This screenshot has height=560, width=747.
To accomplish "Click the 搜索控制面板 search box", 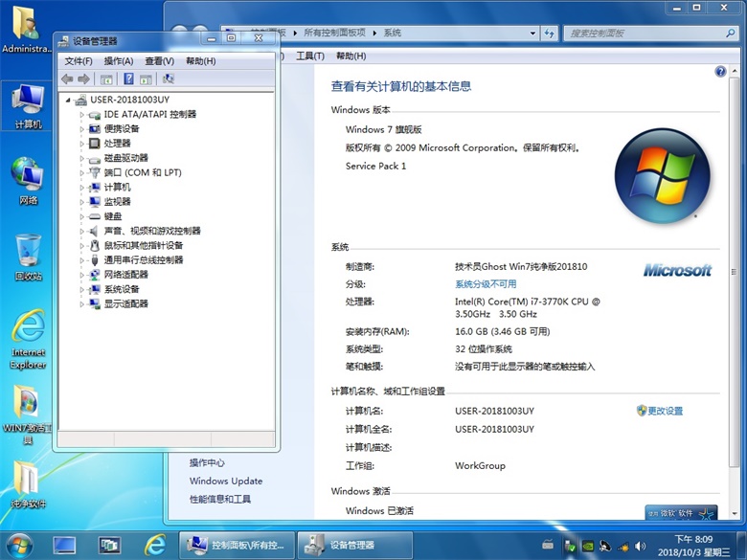I will pyautogui.click(x=642, y=33).
